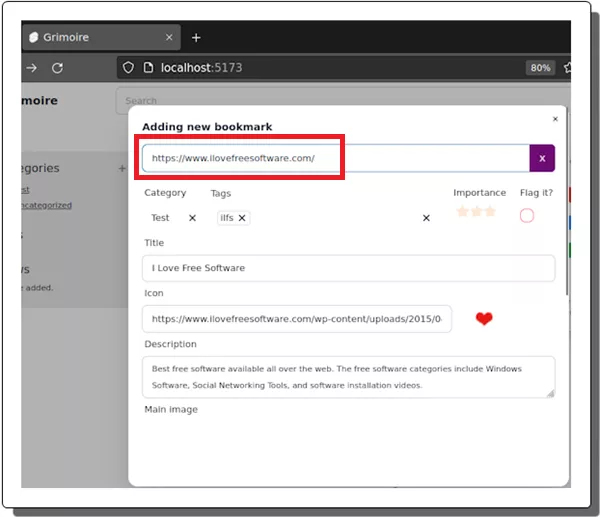Set importance to three stars

pos(490,212)
